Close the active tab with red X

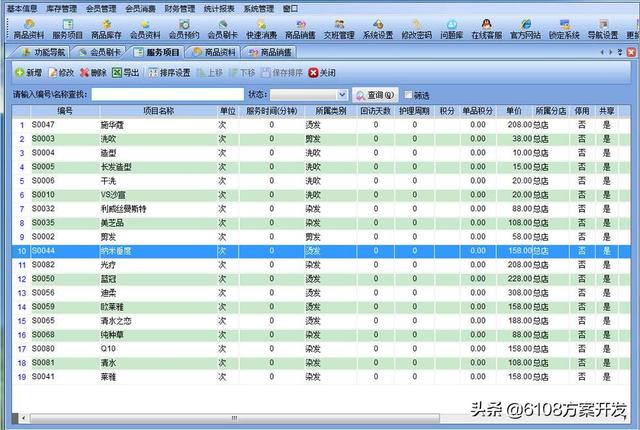(x=631, y=52)
